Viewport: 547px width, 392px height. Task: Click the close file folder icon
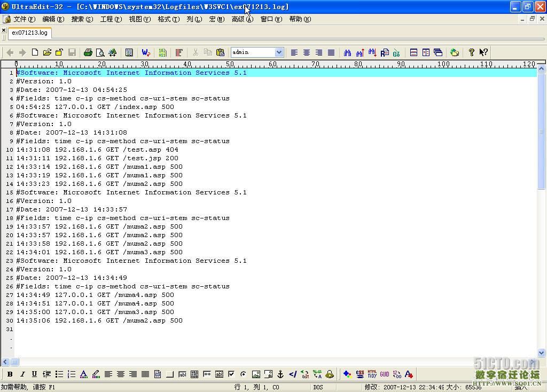[x=59, y=52]
